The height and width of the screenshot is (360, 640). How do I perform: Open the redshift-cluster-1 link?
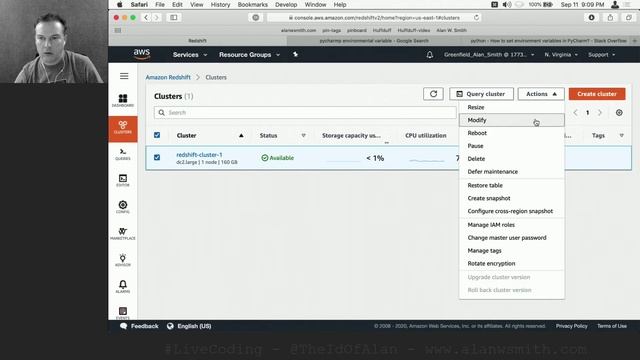point(199,155)
